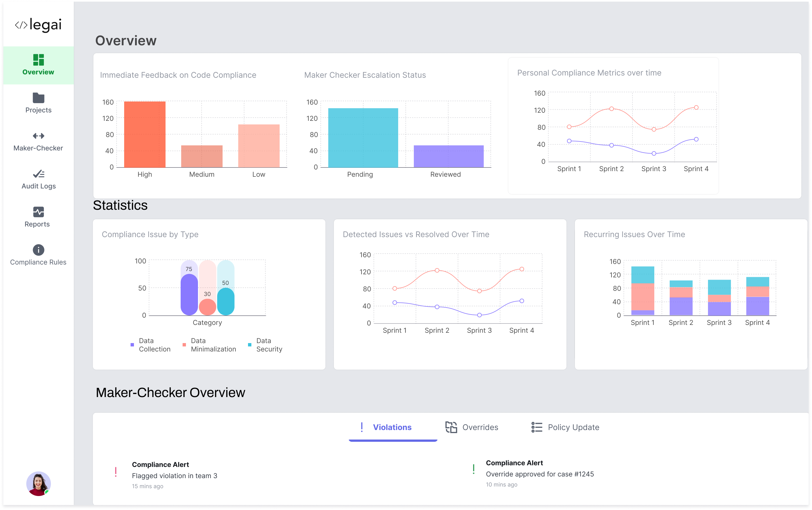Click the 'Statistics' heading
The height and width of the screenshot is (510, 812).
click(x=120, y=206)
